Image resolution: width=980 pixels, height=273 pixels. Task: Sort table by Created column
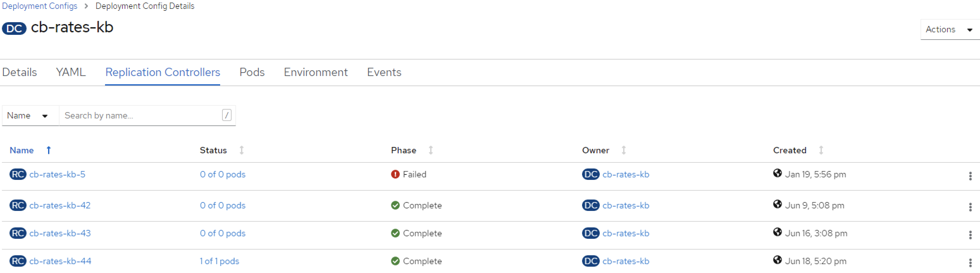[821, 150]
